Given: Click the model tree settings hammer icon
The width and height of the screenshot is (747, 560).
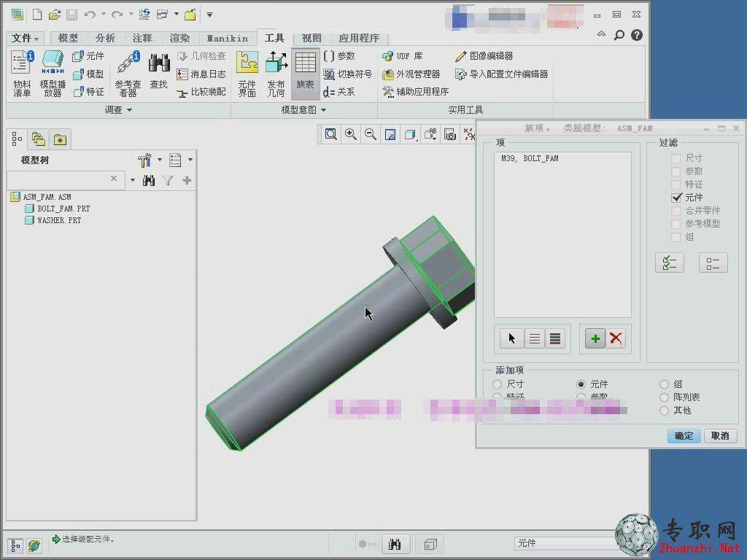Looking at the screenshot, I should 144,160.
